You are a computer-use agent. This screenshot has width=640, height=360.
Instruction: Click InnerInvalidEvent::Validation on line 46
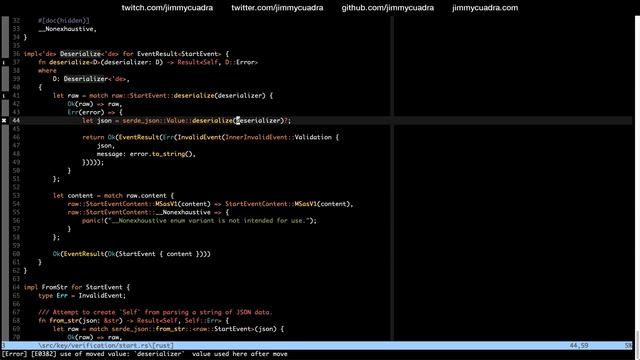(278, 137)
